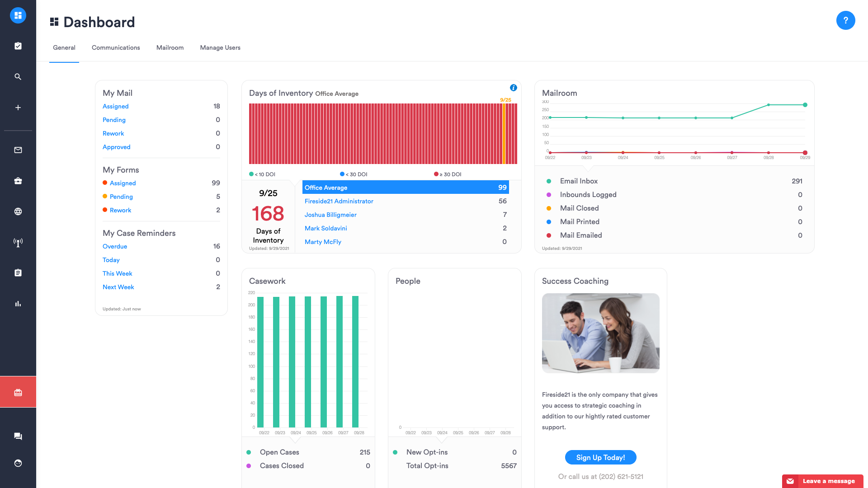Image resolution: width=868 pixels, height=488 pixels.
Task: Click the plus icon to create new item
Action: click(x=18, y=108)
